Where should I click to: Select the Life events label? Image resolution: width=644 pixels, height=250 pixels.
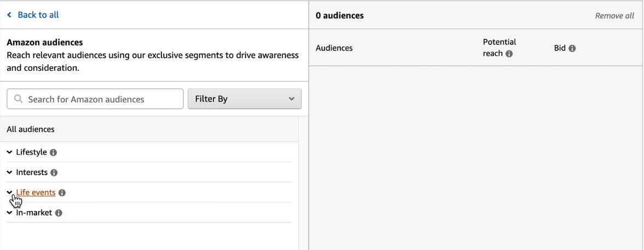pyautogui.click(x=36, y=192)
